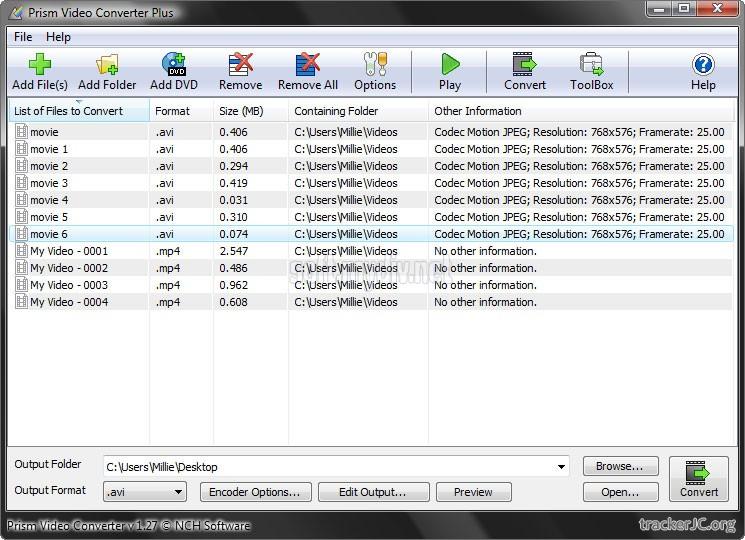Click the Convert icon in the toolbar

coord(524,71)
